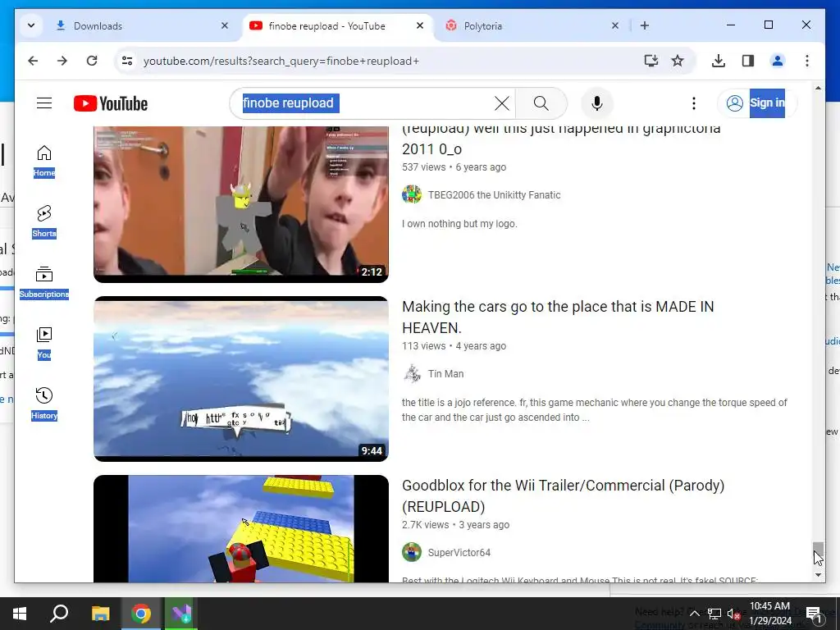Image resolution: width=840 pixels, height=630 pixels.
Task: Click the magnifier search button
Action: click(x=541, y=103)
